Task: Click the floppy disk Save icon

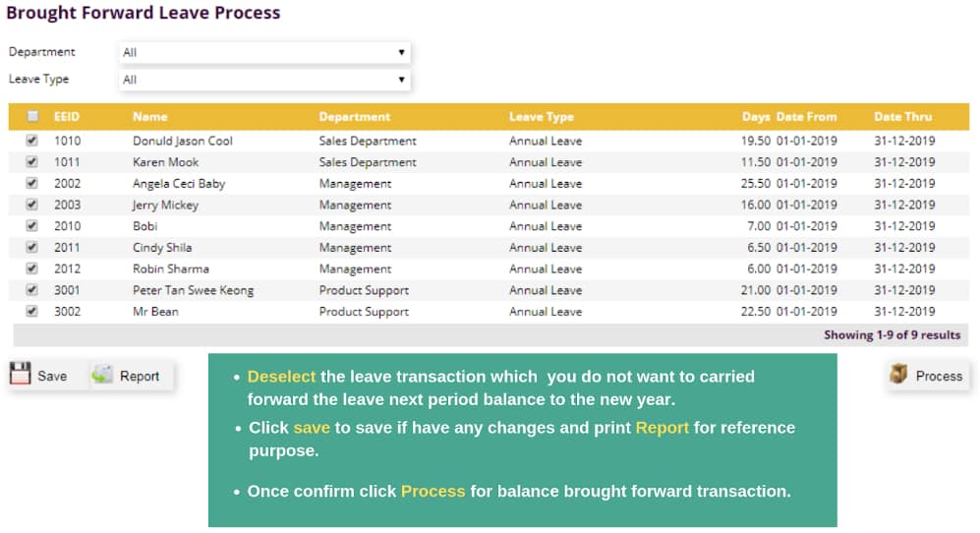Action: 20,374
